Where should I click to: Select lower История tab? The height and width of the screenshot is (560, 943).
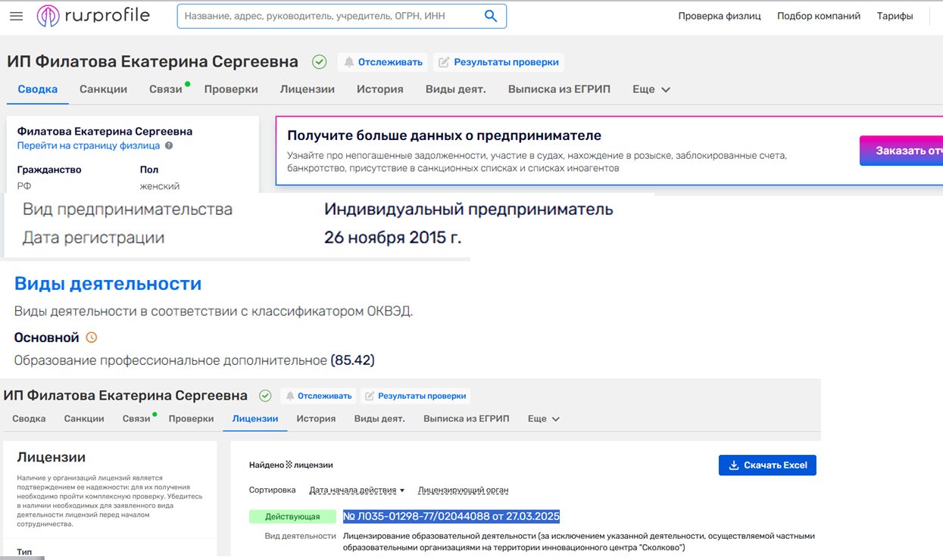click(x=316, y=418)
